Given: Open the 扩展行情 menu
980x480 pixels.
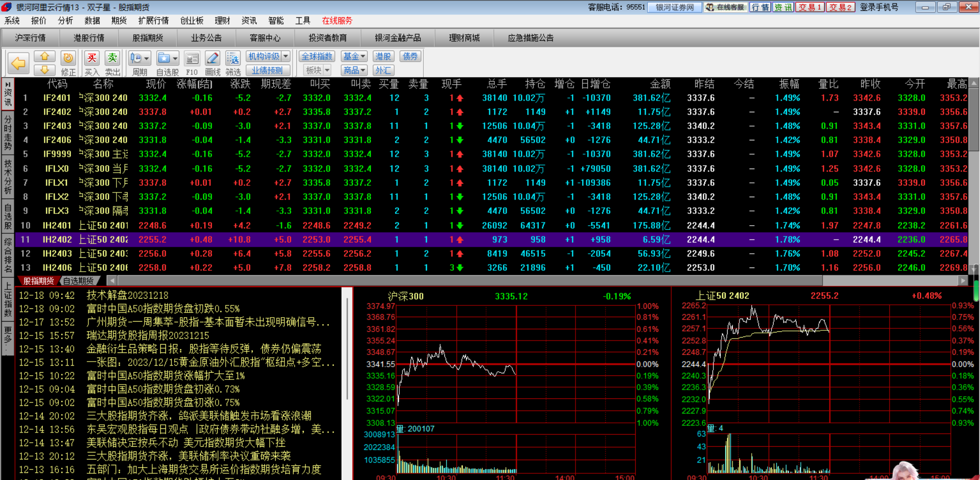Looking at the screenshot, I should click(x=153, y=20).
